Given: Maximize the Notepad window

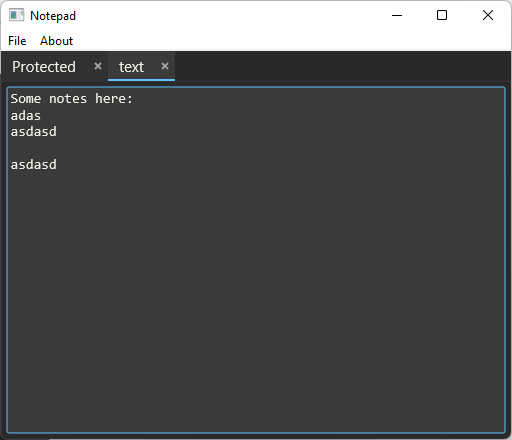Looking at the screenshot, I should [x=442, y=15].
